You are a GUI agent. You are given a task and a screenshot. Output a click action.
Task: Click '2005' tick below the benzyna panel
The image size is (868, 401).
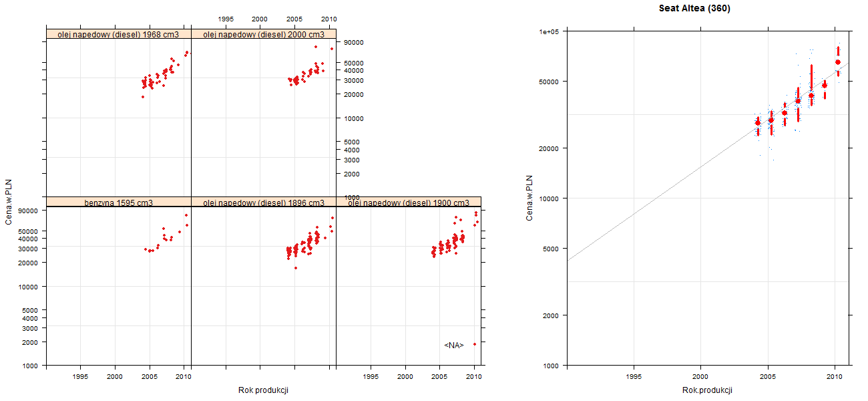[150, 377]
